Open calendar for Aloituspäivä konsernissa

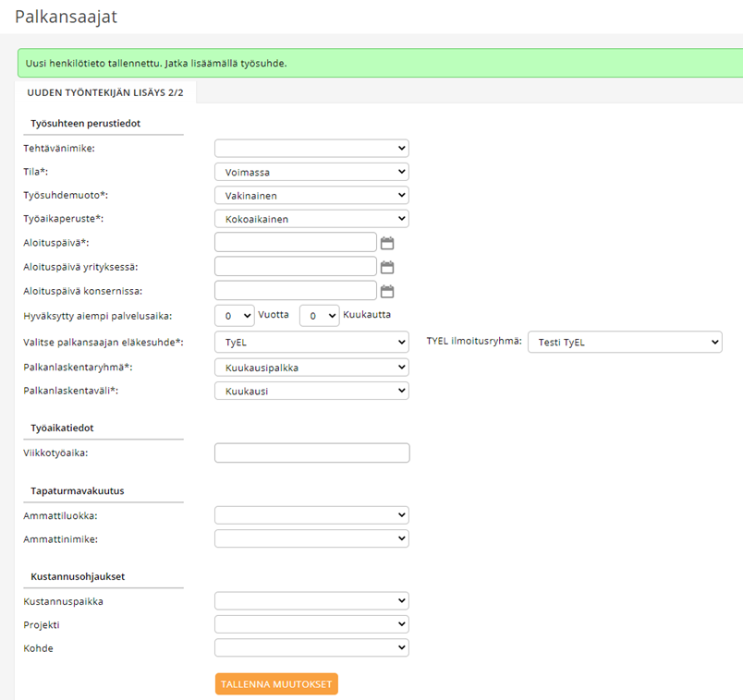click(387, 291)
